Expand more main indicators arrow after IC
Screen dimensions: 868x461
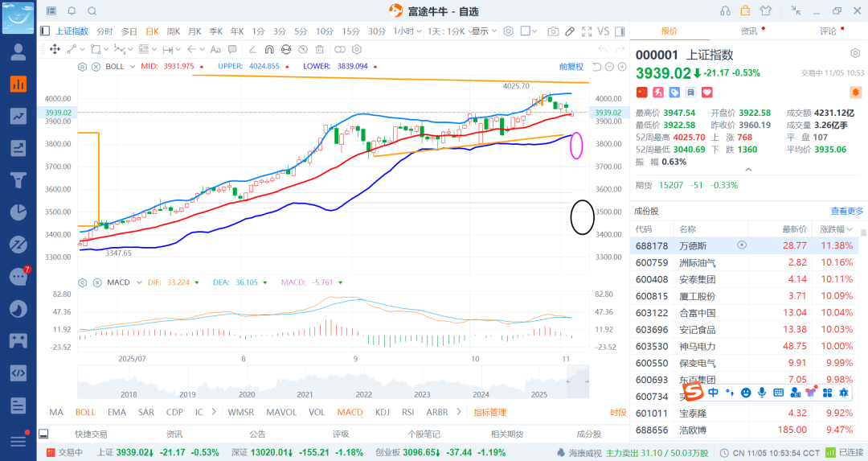click(x=214, y=412)
